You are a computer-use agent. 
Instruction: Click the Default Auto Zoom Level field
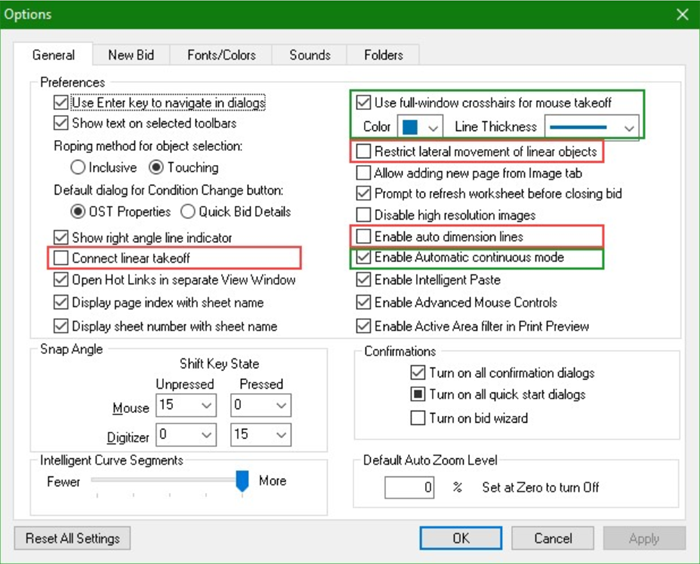[x=409, y=487]
